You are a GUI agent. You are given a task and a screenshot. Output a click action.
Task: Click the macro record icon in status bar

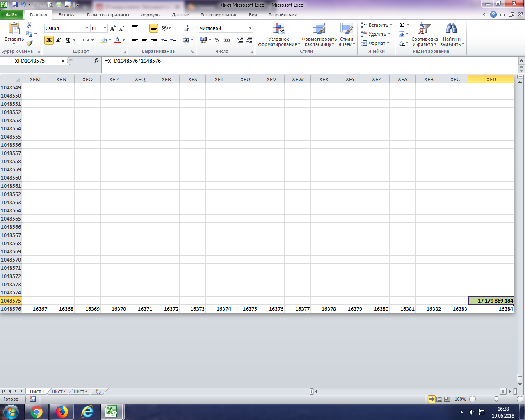click(x=33, y=399)
